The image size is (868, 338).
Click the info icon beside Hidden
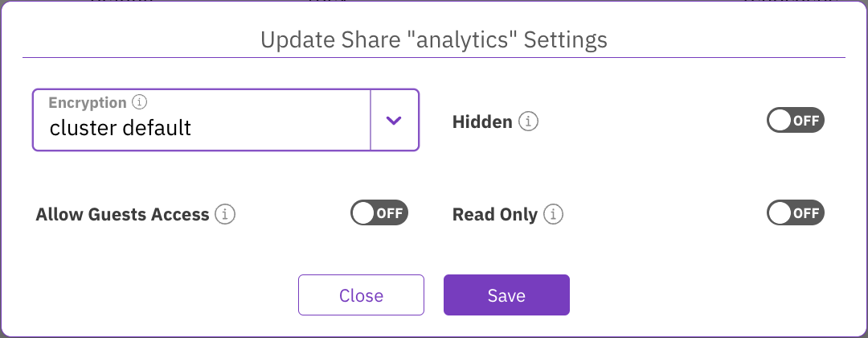point(528,122)
